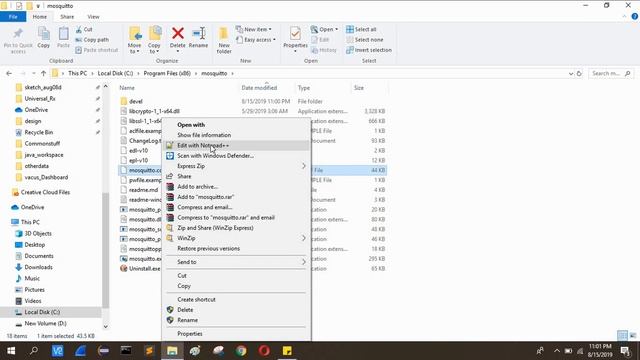Select Add to archive menu entry

point(236,187)
